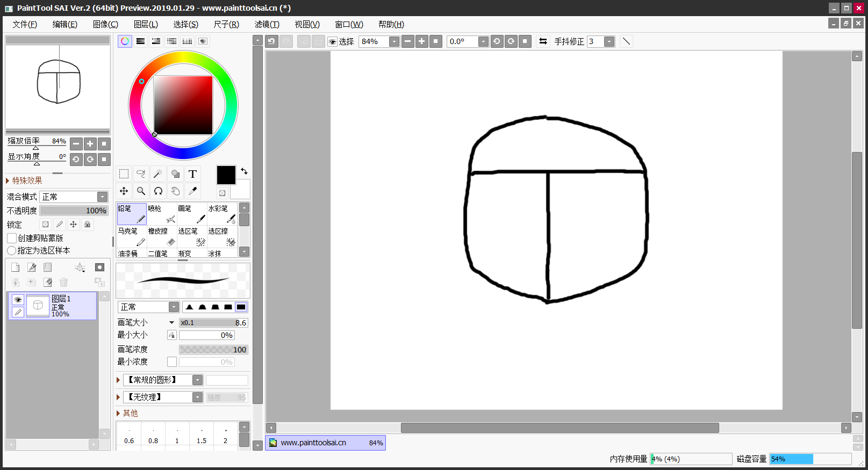Click the transparent color switch icon
The width and height of the screenshot is (868, 470).
point(222,193)
